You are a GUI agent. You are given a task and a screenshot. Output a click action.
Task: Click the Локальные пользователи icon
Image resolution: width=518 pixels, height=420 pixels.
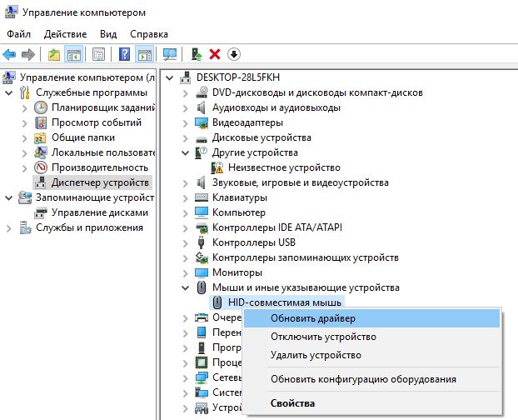tap(41, 152)
